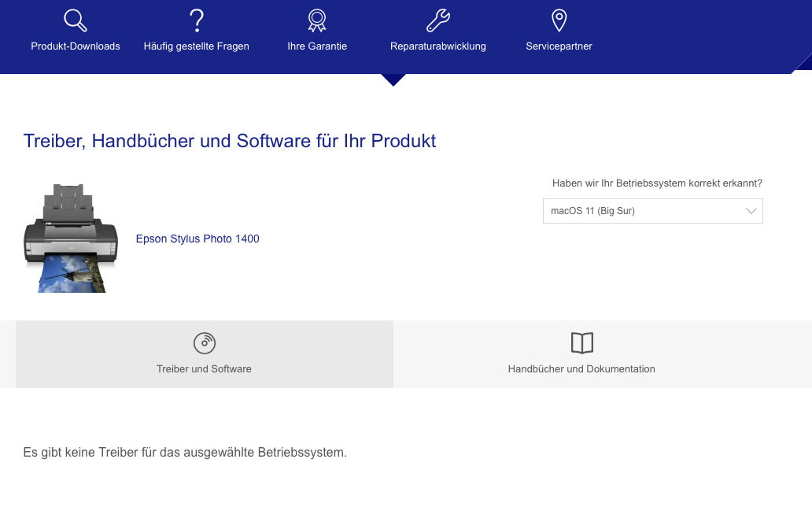
Task: Click text Haben wir Ihr Betriebssystem korrekt erkannt?
Action: 657,183
